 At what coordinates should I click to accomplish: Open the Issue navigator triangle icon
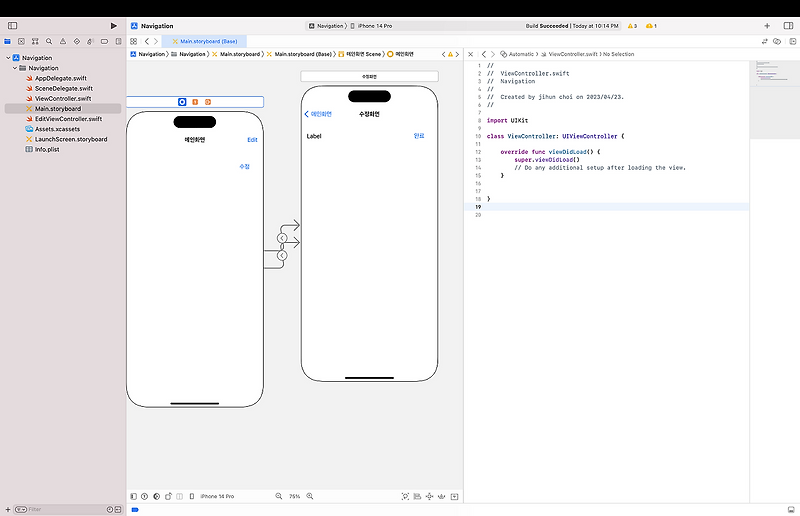coord(63,41)
